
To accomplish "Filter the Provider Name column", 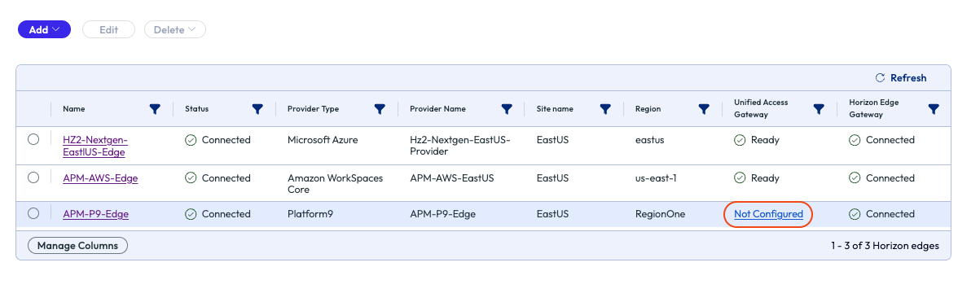I will tap(507, 108).
